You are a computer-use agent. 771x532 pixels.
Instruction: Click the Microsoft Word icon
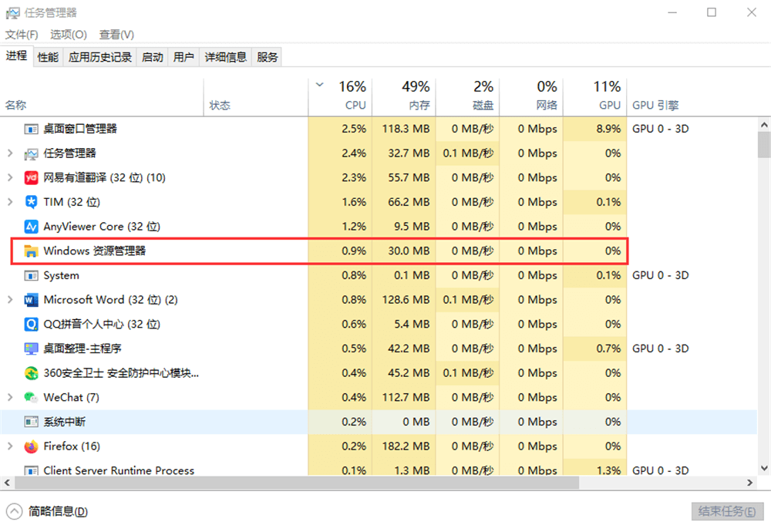(29, 299)
